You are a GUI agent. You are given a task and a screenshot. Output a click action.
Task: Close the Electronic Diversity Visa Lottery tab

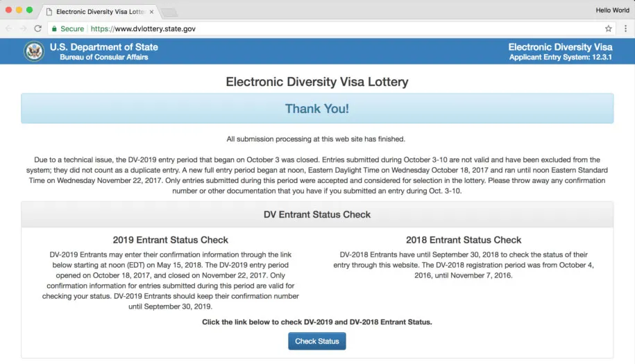click(x=151, y=12)
